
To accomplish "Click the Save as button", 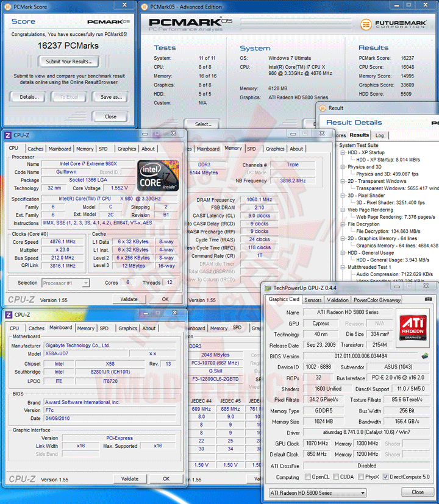I will [111, 97].
